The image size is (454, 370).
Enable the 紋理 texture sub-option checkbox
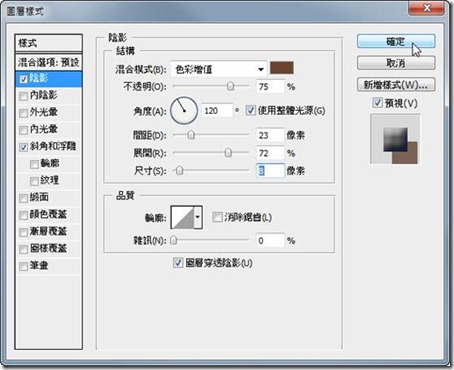(x=34, y=181)
